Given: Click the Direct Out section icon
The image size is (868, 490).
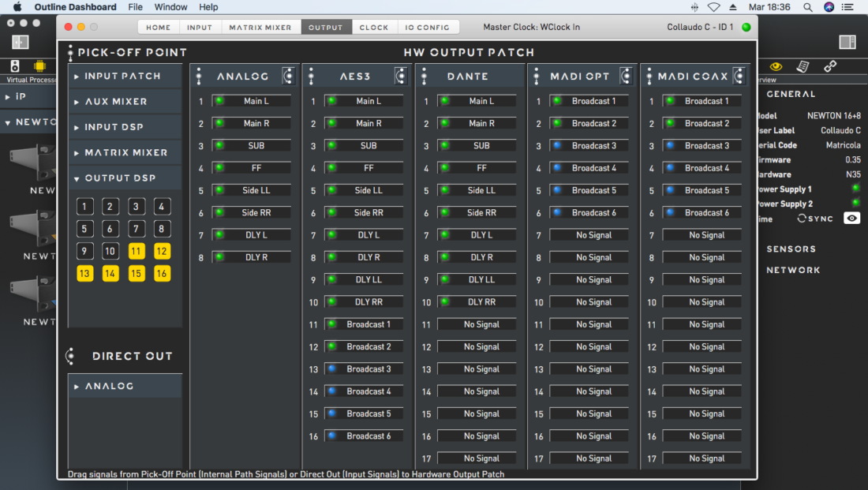Looking at the screenshot, I should 70,356.
